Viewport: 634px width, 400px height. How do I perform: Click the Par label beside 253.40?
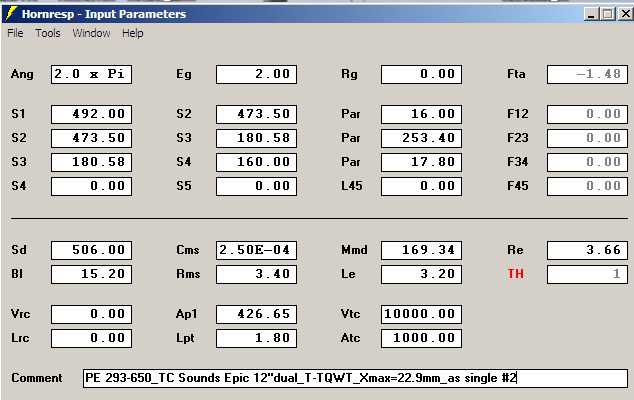[x=351, y=138]
